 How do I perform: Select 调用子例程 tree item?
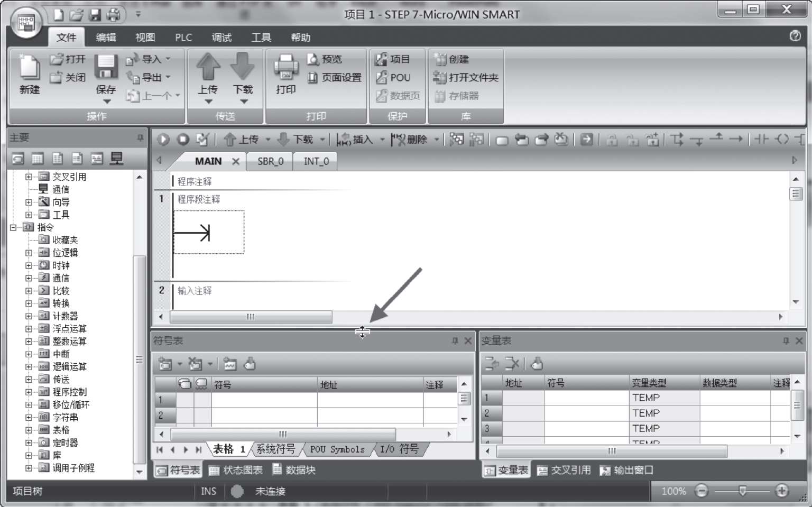tap(73, 468)
